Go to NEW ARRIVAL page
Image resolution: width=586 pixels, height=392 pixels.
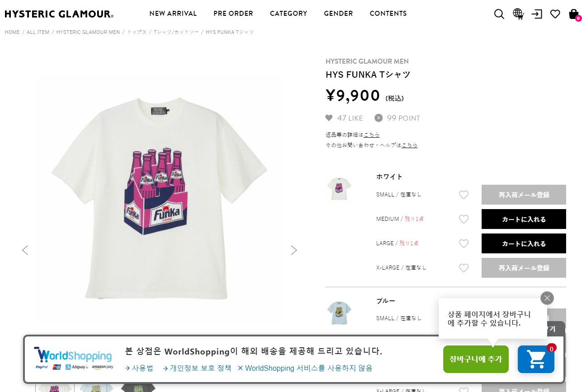click(173, 14)
